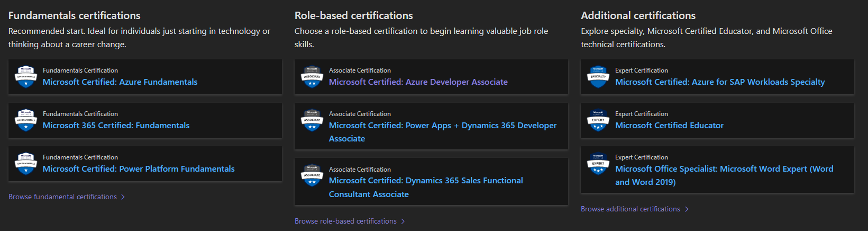Click the Azure Fundamentals certification badge icon

pos(25,77)
